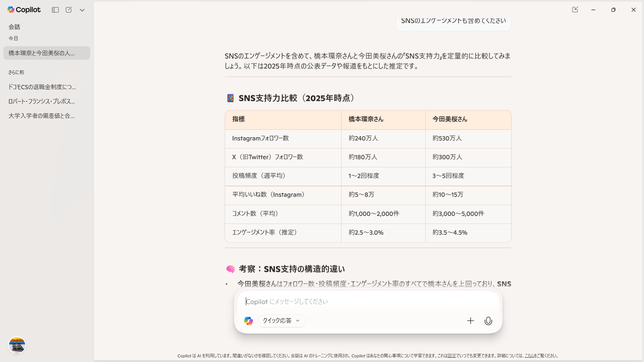This screenshot has width=644, height=362.
Task: Click the chart emoji beside SNS支持力比較
Action: point(230,98)
